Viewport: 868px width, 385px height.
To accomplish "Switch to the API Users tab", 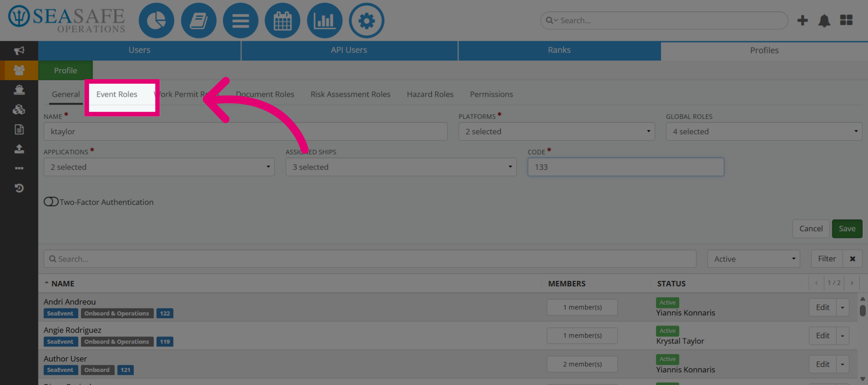I will pyautogui.click(x=349, y=50).
